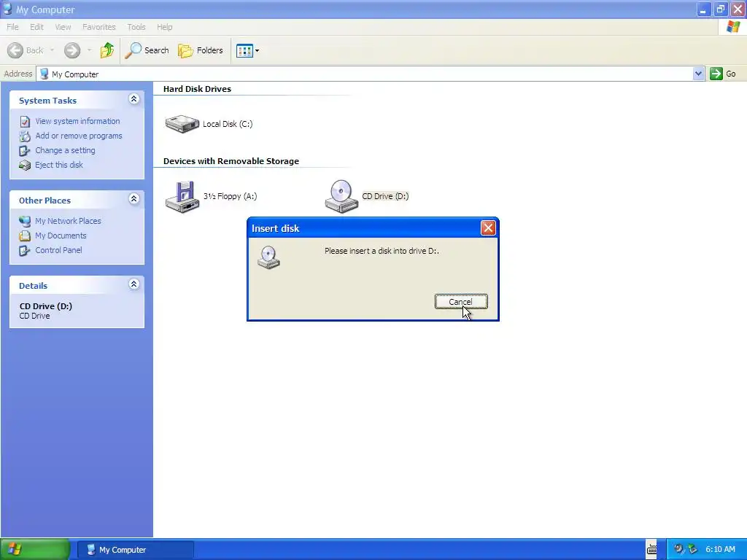Toggle the Folders pane button
Screen dimensions: 747x560
pos(200,50)
